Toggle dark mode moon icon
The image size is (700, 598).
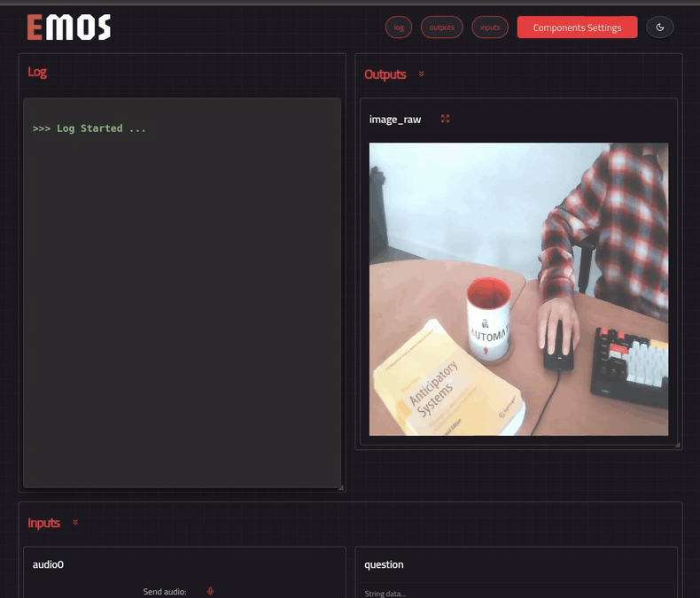660,27
